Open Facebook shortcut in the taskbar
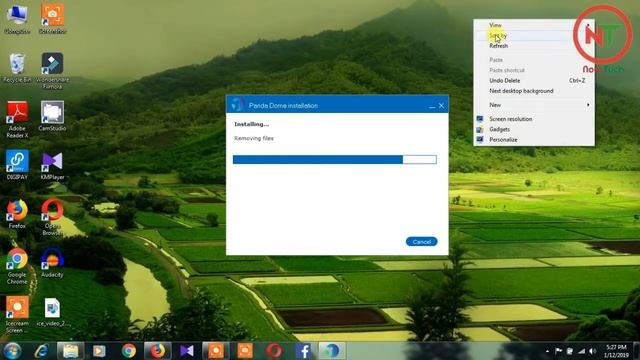 303,351
